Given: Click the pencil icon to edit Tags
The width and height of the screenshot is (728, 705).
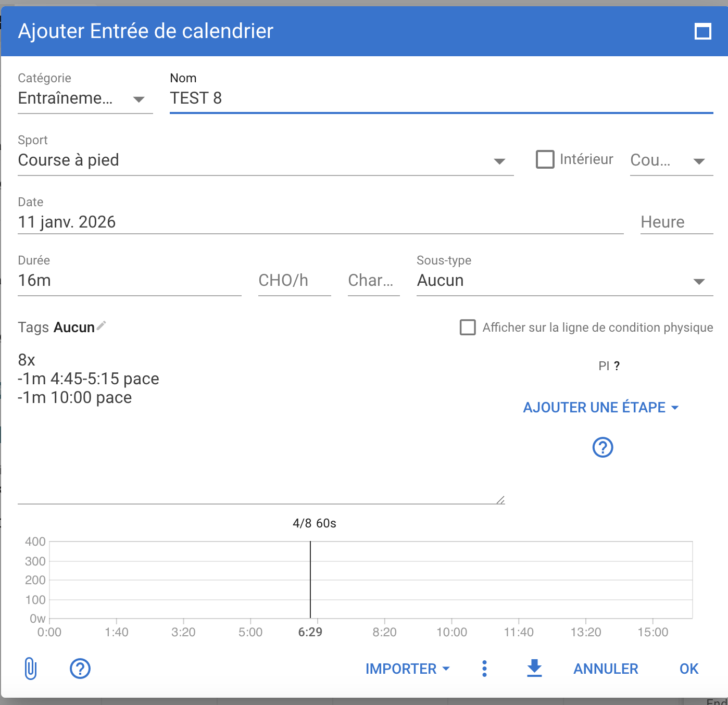Looking at the screenshot, I should coord(102,326).
